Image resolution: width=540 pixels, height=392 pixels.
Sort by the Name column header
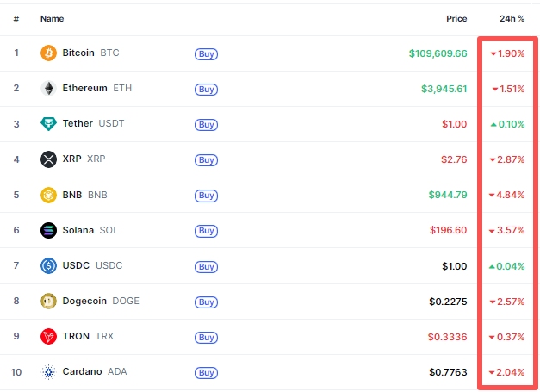point(52,18)
